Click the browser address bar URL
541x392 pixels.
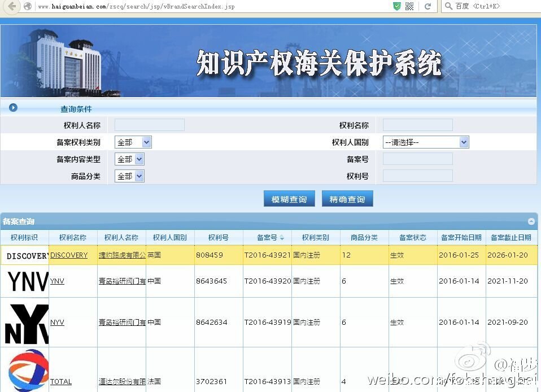[136, 6]
